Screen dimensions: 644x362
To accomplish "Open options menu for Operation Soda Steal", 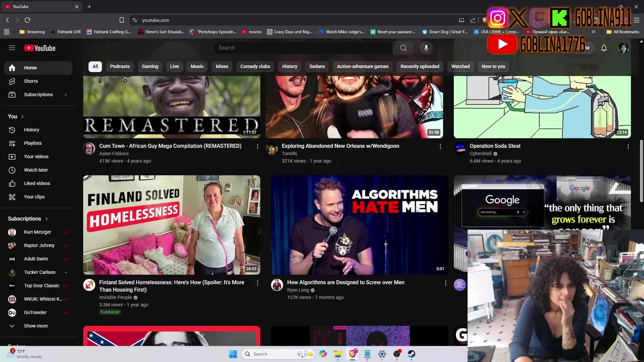I will tap(628, 146).
